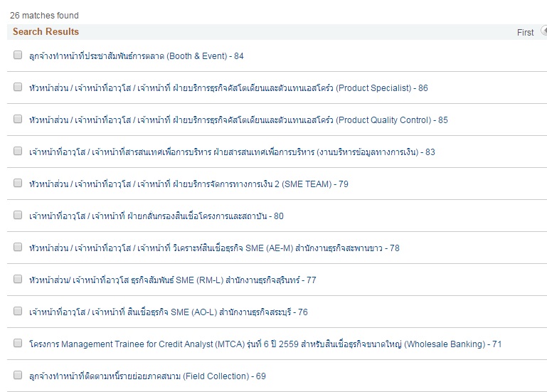
Task: Open job listing ending in - 83
Action: point(232,152)
